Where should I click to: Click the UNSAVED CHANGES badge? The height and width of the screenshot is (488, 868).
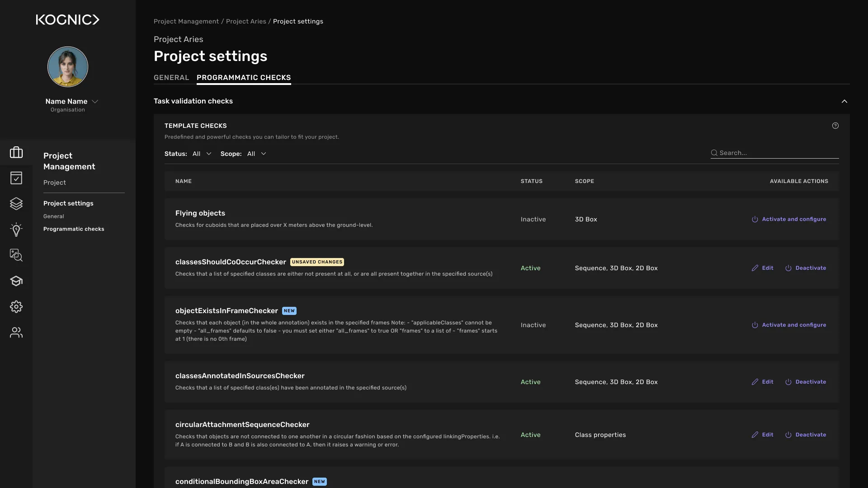coord(317,262)
